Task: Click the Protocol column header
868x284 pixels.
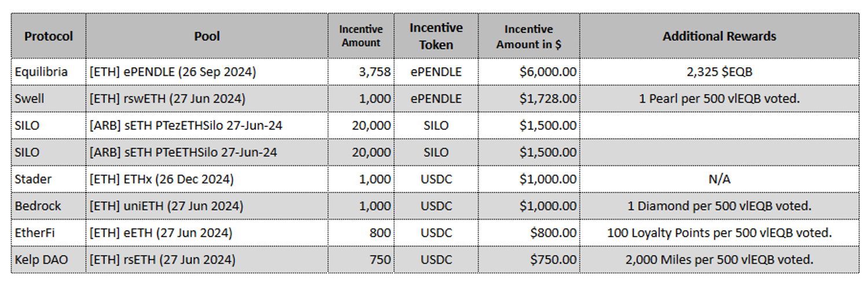Action: 49,36
